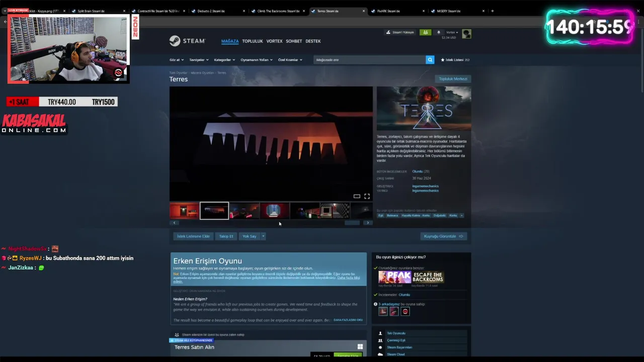Viewport: 644px width, 362px height.
Task: Expand the Tavsiyeler menu
Action: click(198, 60)
